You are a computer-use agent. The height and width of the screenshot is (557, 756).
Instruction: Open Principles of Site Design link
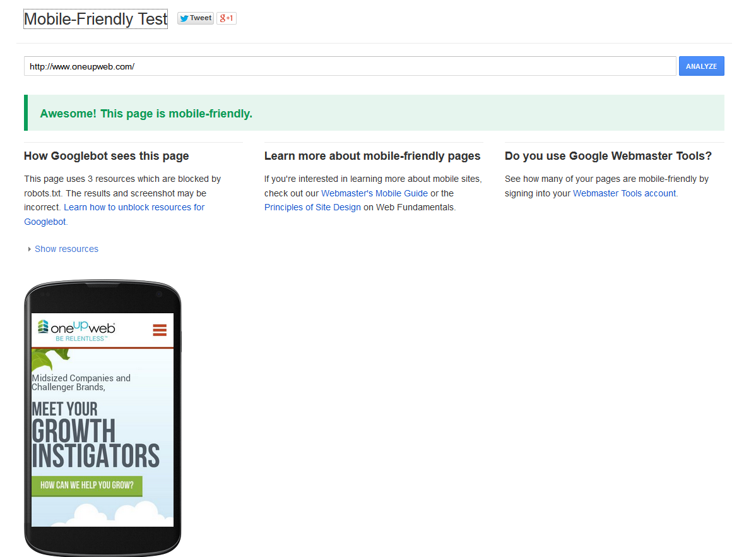312,207
